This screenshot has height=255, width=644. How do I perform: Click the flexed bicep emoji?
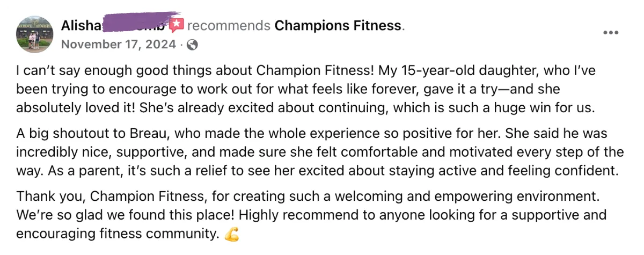[232, 235]
